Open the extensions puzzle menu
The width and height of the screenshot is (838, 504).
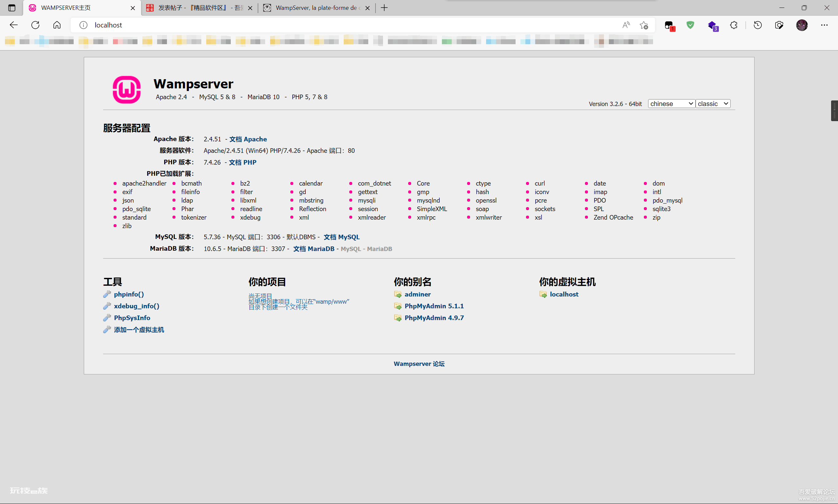pyautogui.click(x=734, y=25)
